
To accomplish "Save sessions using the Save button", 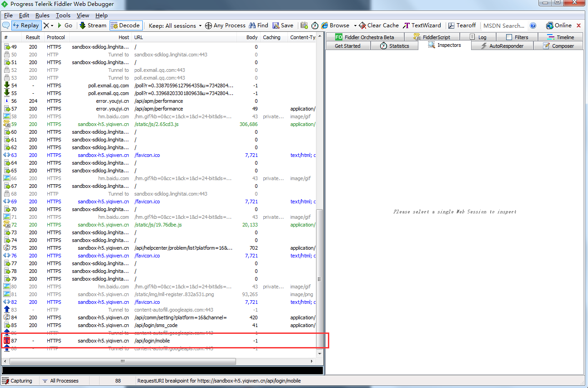I will point(283,25).
